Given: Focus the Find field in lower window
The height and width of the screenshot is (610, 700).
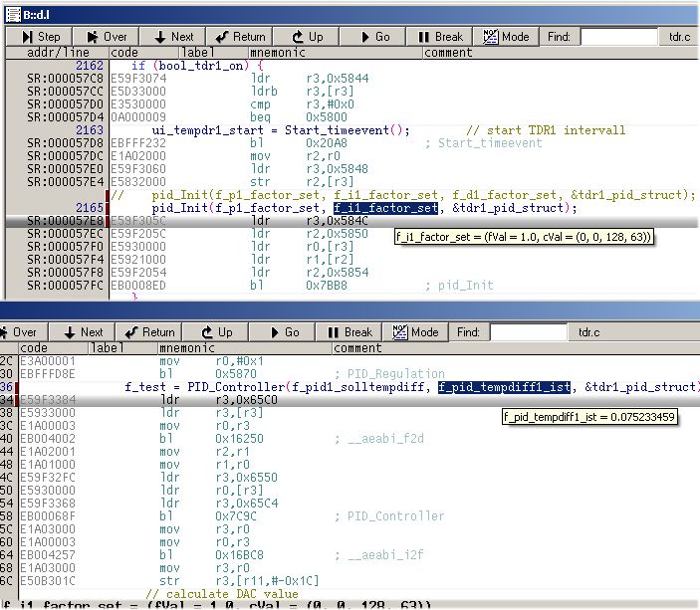Looking at the screenshot, I should point(528,332).
